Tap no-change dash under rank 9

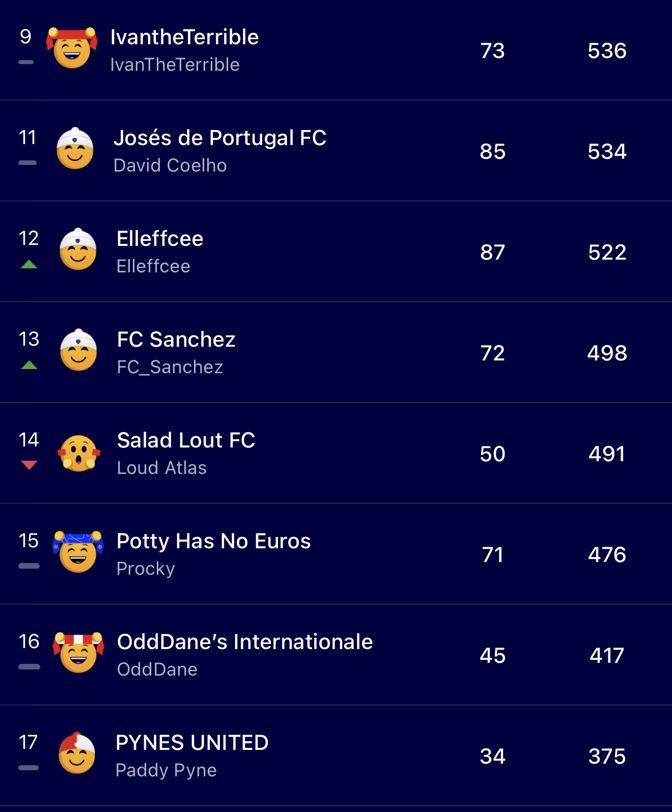tap(26, 62)
